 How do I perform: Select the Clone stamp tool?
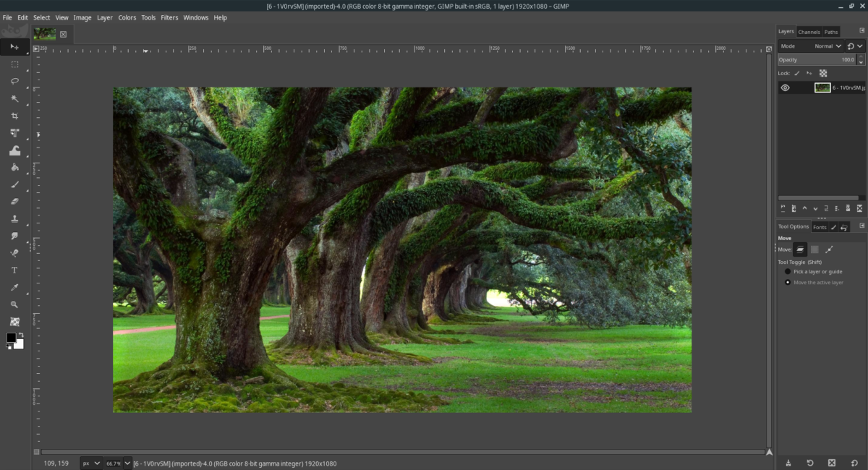click(14, 218)
